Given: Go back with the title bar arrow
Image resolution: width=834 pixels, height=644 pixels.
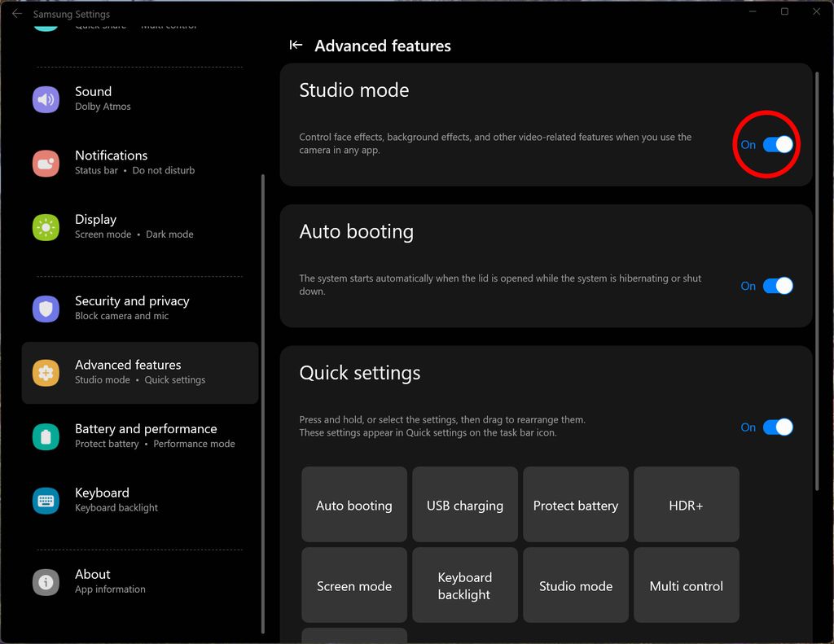Looking at the screenshot, I should tap(16, 14).
